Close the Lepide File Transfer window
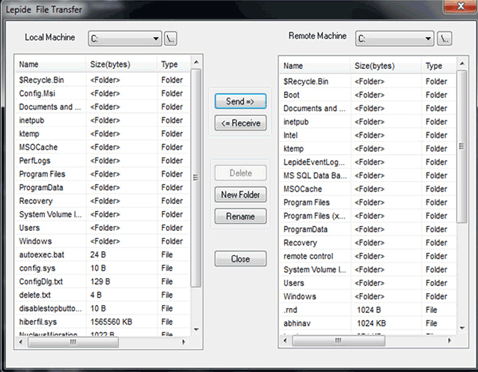Screen dimensions: 478x372 click(x=461, y=6)
